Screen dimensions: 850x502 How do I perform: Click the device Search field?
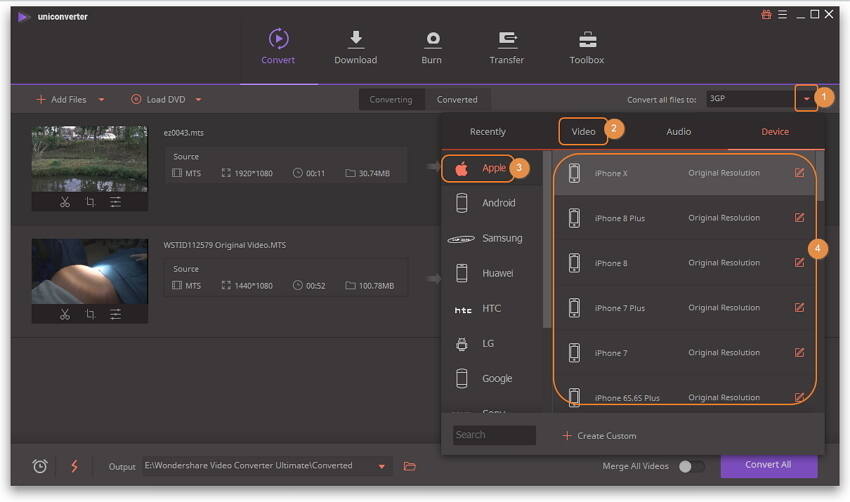[494, 435]
